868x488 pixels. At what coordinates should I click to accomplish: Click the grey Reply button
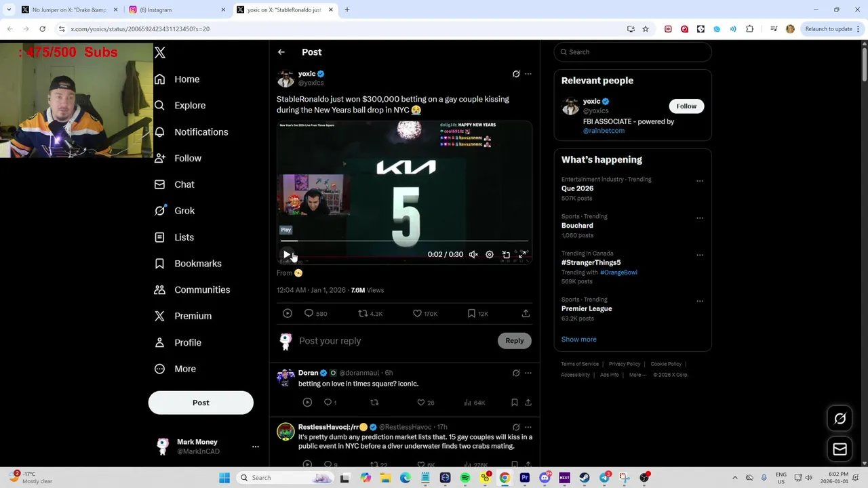point(514,341)
